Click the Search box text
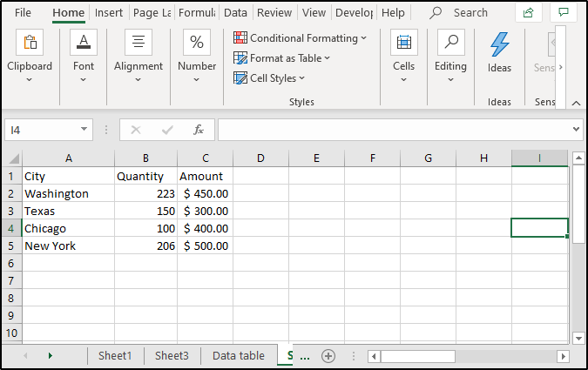 [470, 13]
